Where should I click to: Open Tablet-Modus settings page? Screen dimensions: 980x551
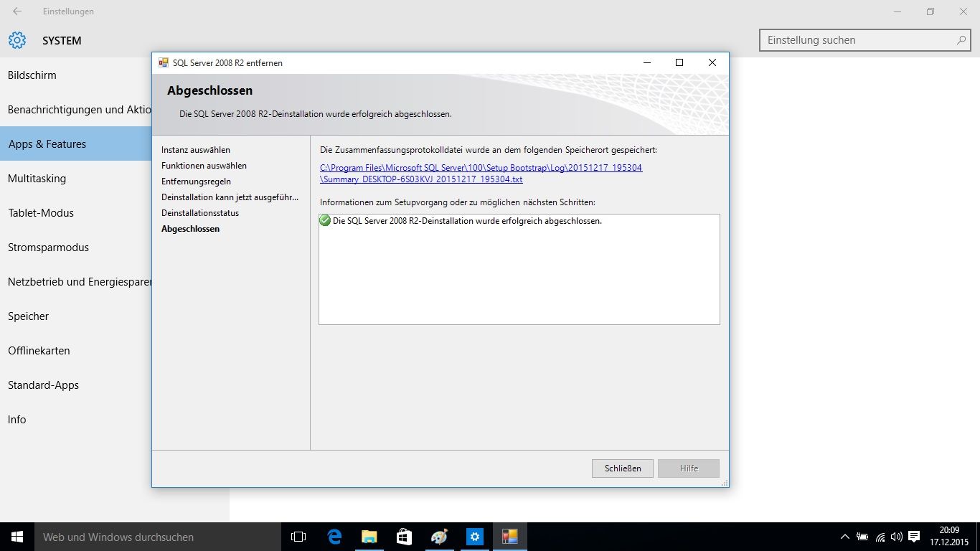point(76,213)
